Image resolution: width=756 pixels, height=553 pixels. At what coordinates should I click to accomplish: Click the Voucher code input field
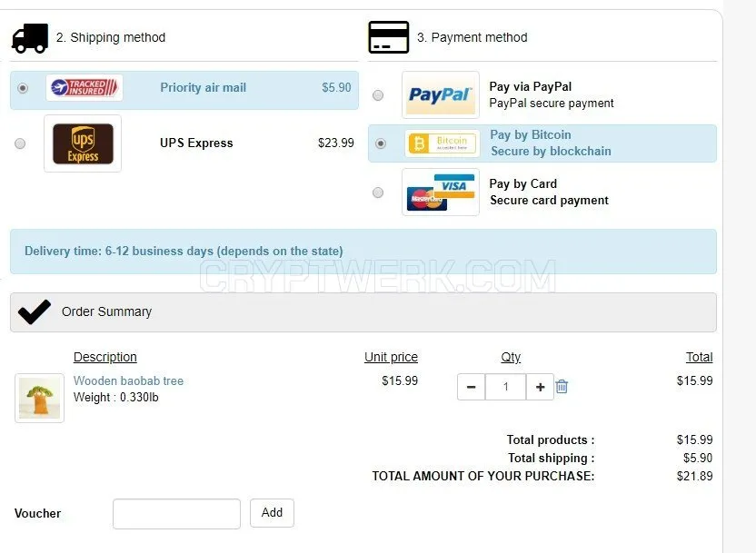176,514
